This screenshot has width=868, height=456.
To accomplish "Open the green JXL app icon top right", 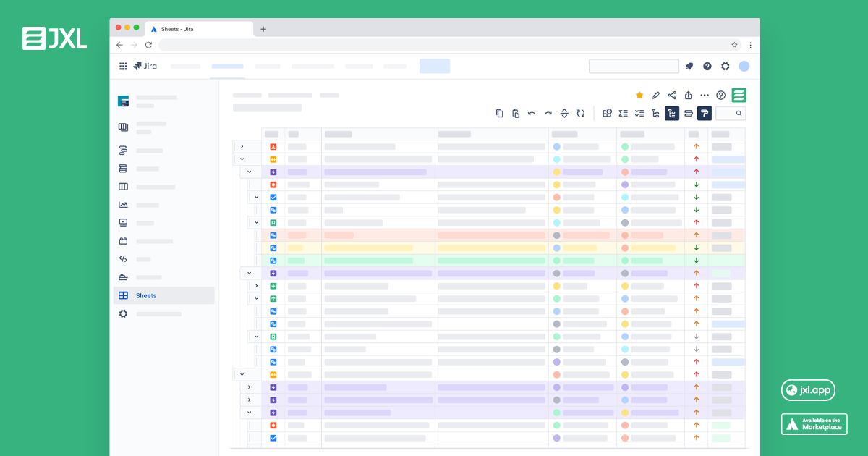I will pos(738,95).
